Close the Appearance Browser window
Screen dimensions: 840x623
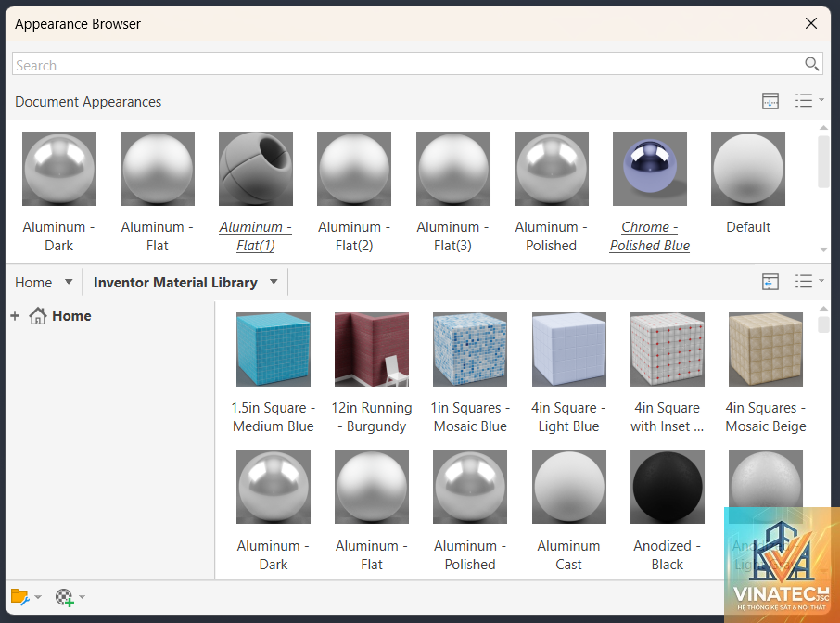(811, 23)
